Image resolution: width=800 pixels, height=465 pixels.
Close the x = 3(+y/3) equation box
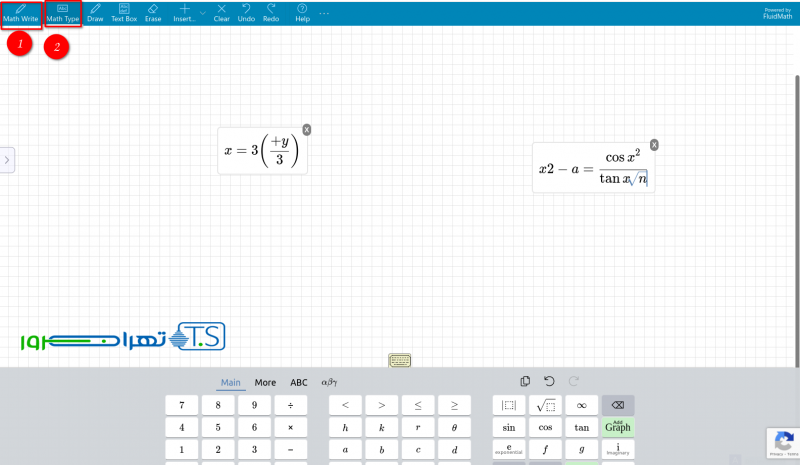(x=307, y=130)
